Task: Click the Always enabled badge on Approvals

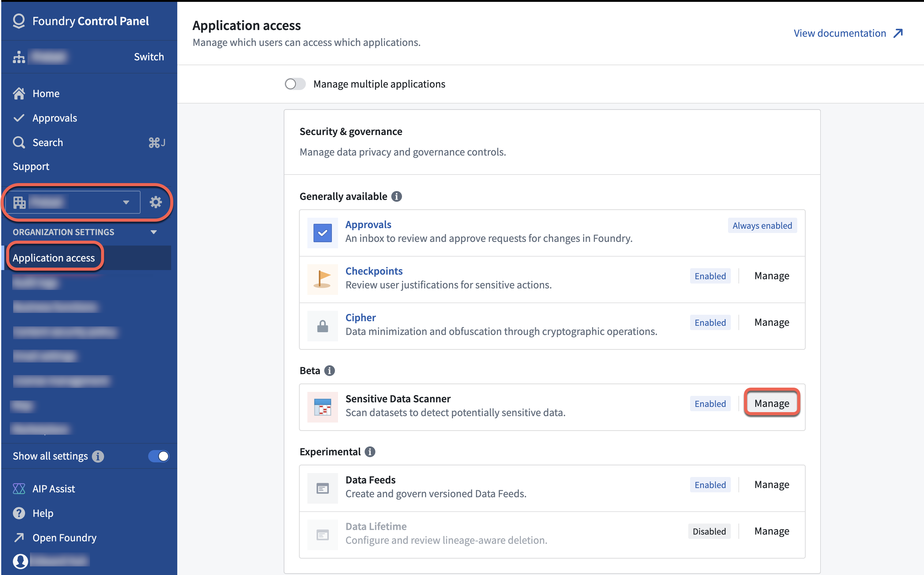Action: 762,226
